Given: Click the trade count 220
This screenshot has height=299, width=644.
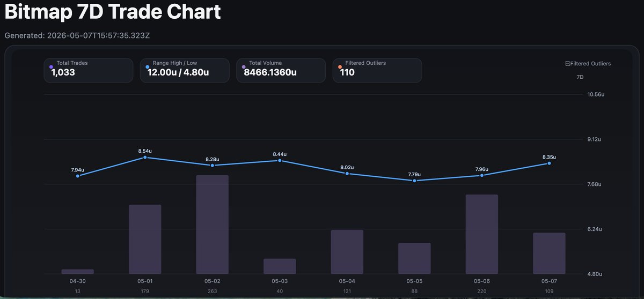Looking at the screenshot, I should [x=482, y=291].
